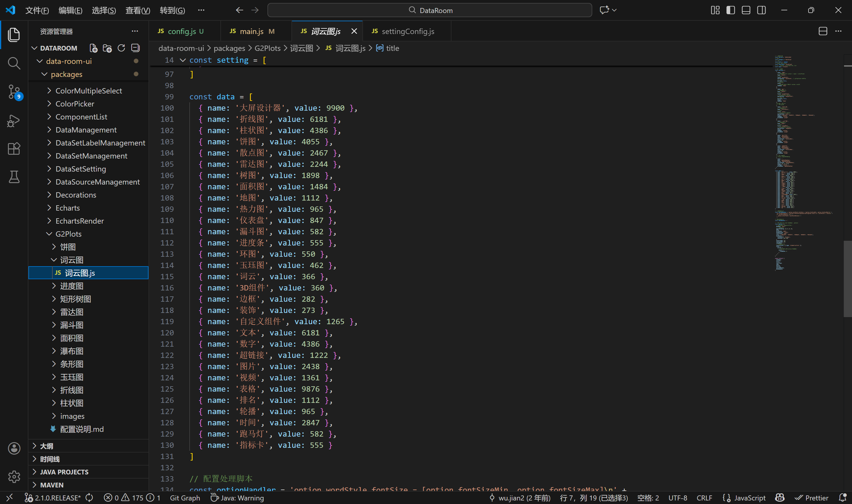
Task: Click the DataRoom command center search box
Action: 430,10
